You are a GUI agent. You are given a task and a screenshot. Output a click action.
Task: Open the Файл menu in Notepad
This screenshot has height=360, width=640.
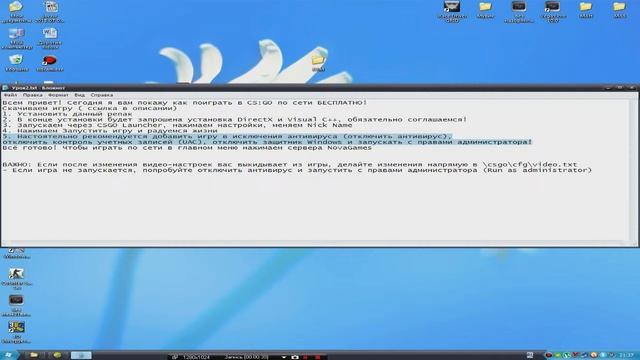tap(10, 95)
